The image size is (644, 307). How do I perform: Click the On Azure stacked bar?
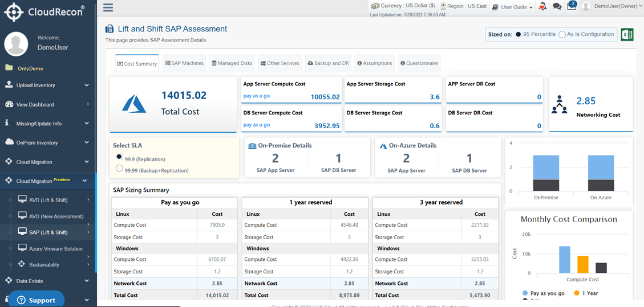coord(601,173)
